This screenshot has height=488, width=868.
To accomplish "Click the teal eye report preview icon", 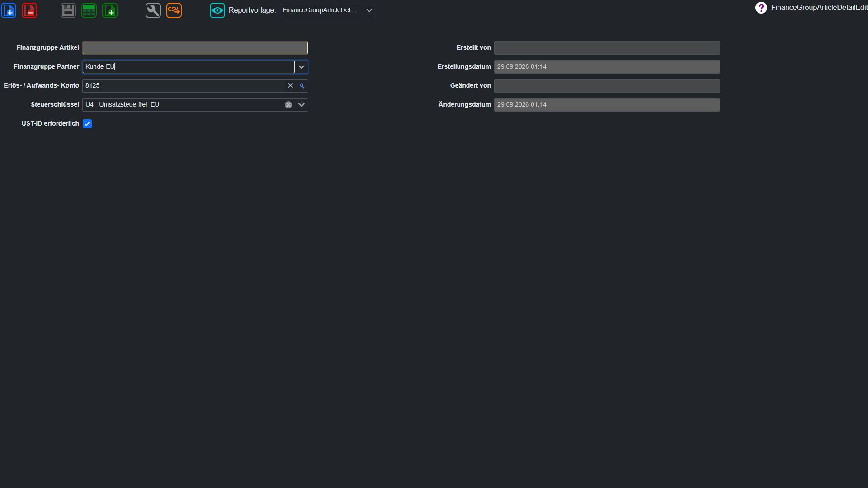I will (217, 10).
